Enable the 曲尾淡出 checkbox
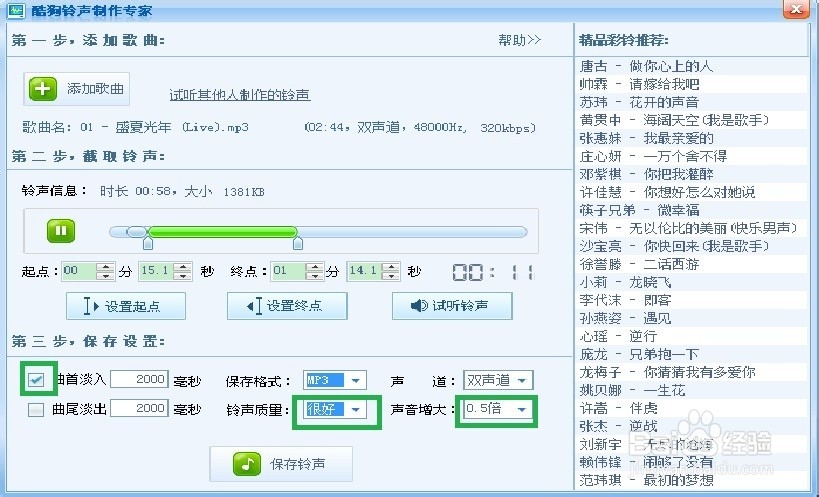Image resolution: width=819 pixels, height=497 pixels. (x=36, y=409)
